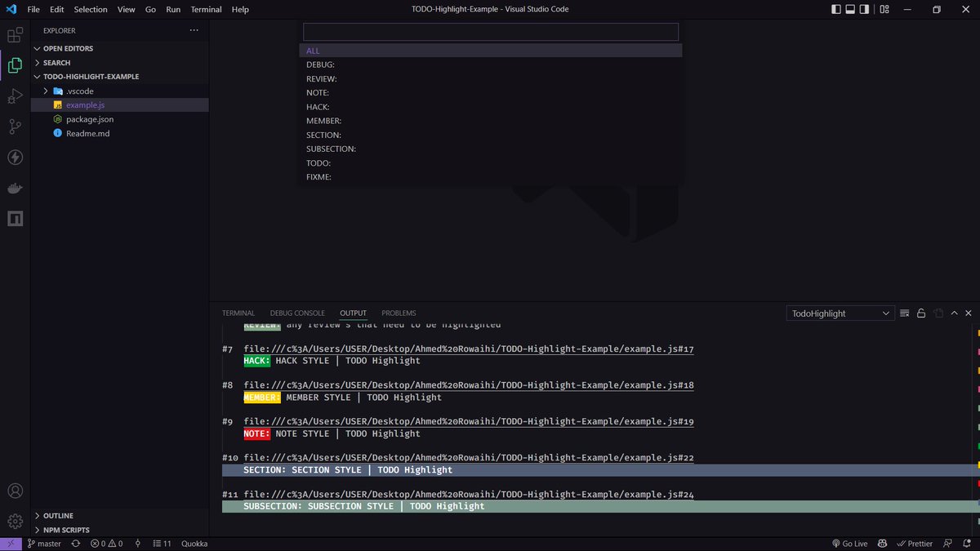
Task: Switch to the Problems tab
Action: [x=399, y=313]
